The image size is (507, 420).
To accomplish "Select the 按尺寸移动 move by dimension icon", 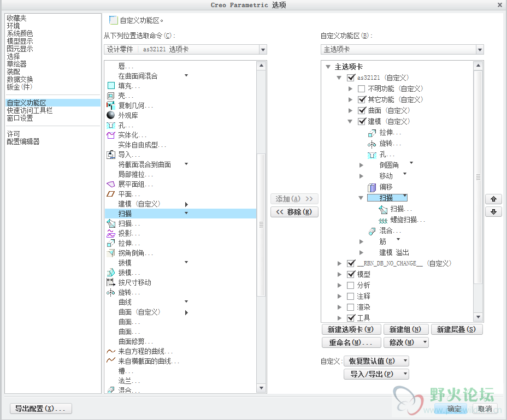I will pos(111,282).
